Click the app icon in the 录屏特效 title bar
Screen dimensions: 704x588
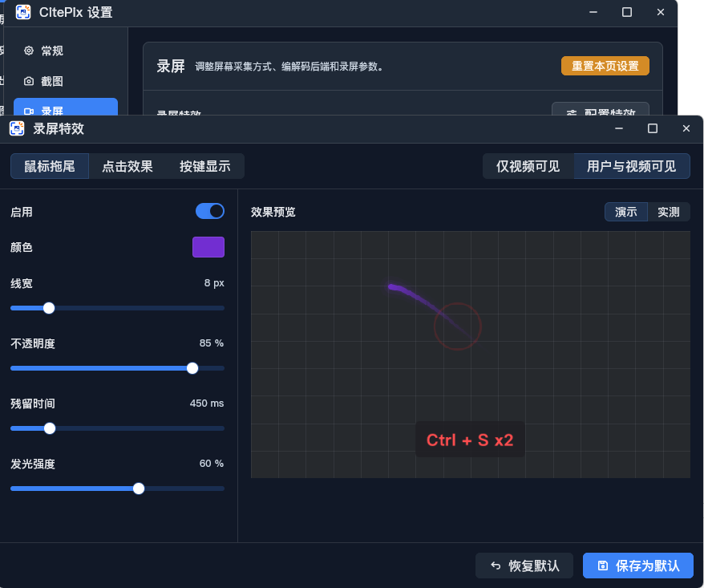click(x=17, y=128)
